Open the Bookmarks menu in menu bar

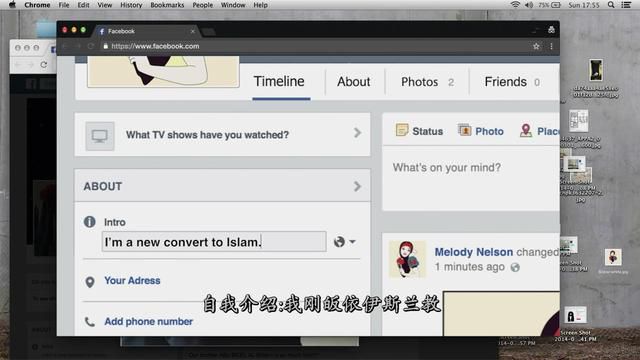(x=167, y=5)
